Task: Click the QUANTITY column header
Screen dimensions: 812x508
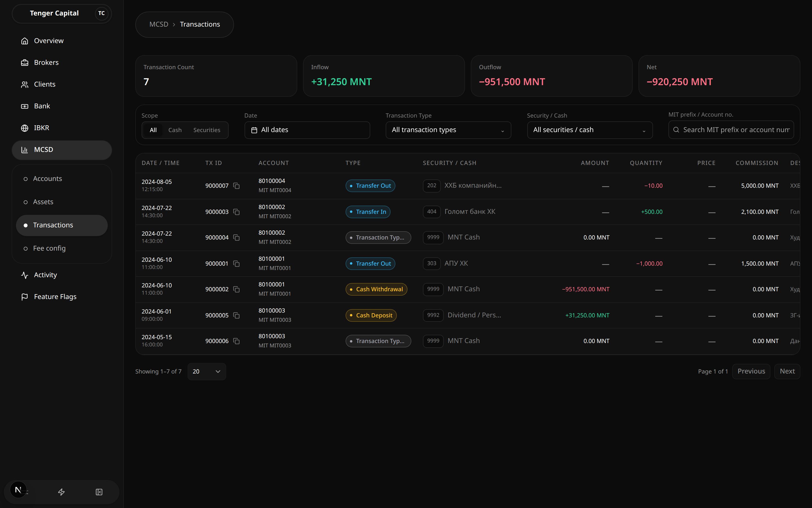Action: tap(646, 163)
